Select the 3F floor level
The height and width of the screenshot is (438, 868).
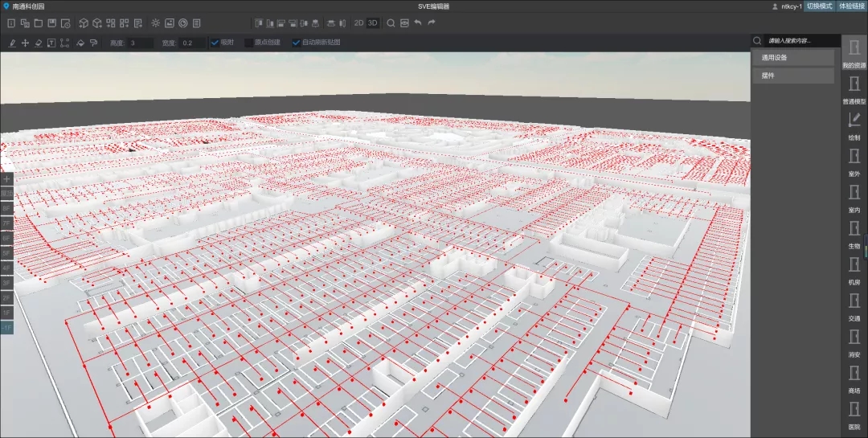click(6, 283)
